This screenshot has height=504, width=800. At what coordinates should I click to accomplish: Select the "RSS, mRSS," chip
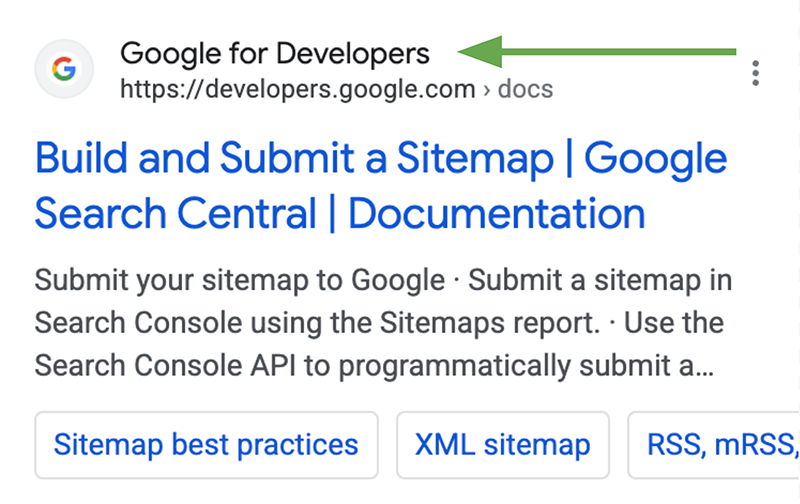(x=720, y=444)
